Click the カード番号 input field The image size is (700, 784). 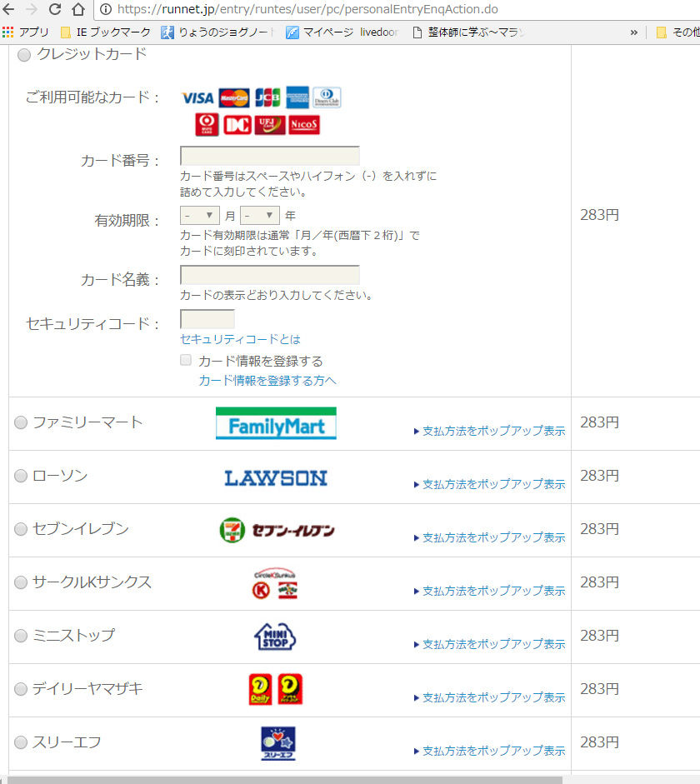269,156
